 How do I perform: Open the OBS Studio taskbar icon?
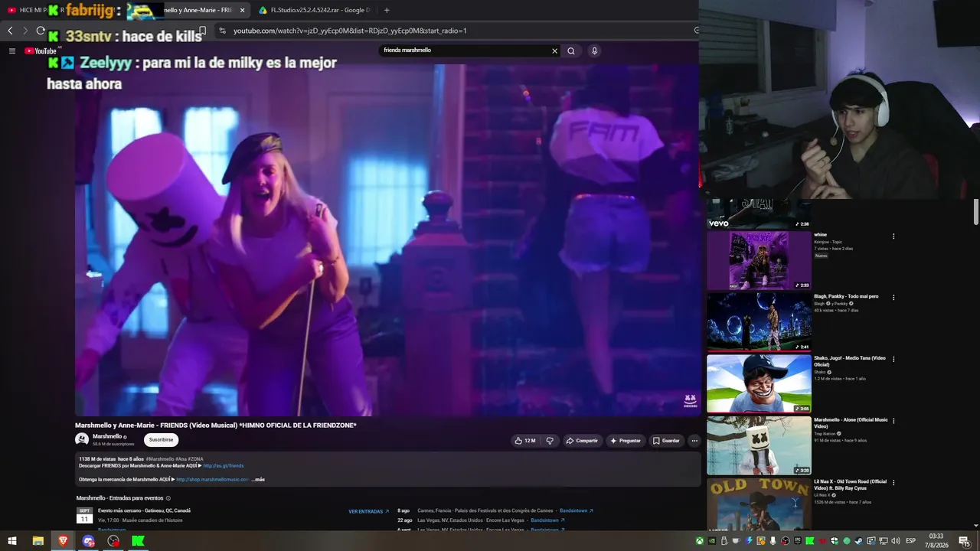(x=113, y=541)
